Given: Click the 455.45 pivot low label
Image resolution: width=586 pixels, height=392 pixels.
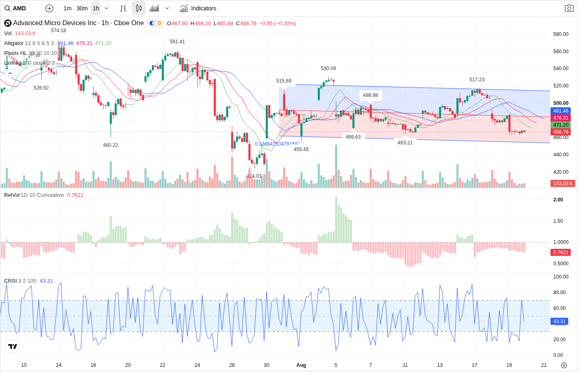Looking at the screenshot, I should [x=301, y=149].
